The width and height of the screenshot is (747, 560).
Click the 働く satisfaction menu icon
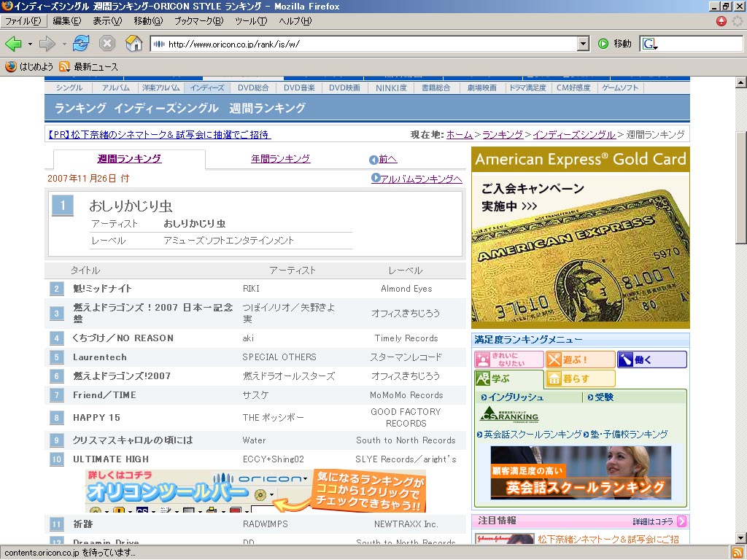coord(651,359)
